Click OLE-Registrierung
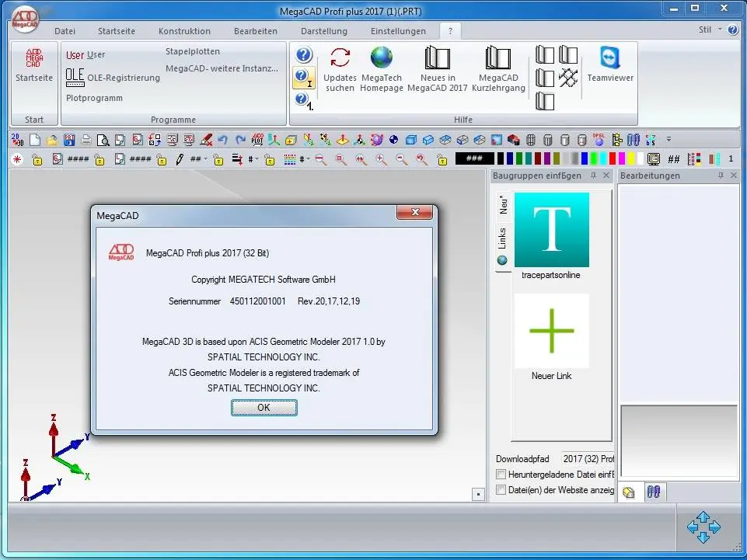 pos(113,77)
